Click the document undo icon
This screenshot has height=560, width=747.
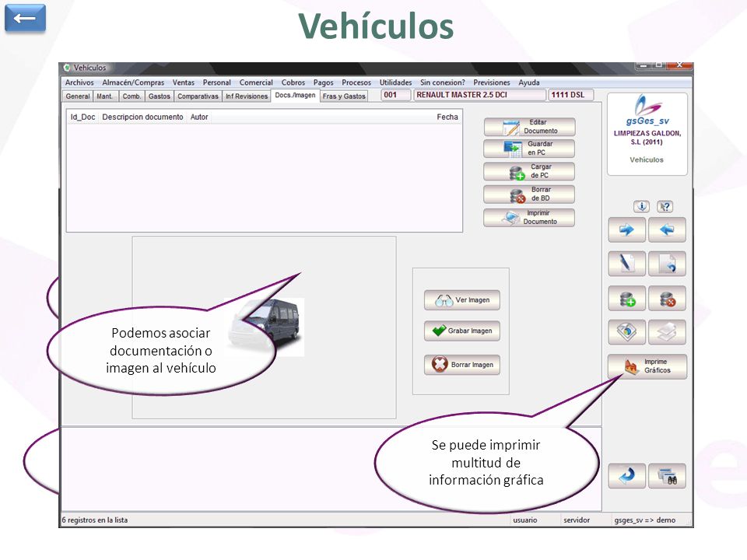667,264
